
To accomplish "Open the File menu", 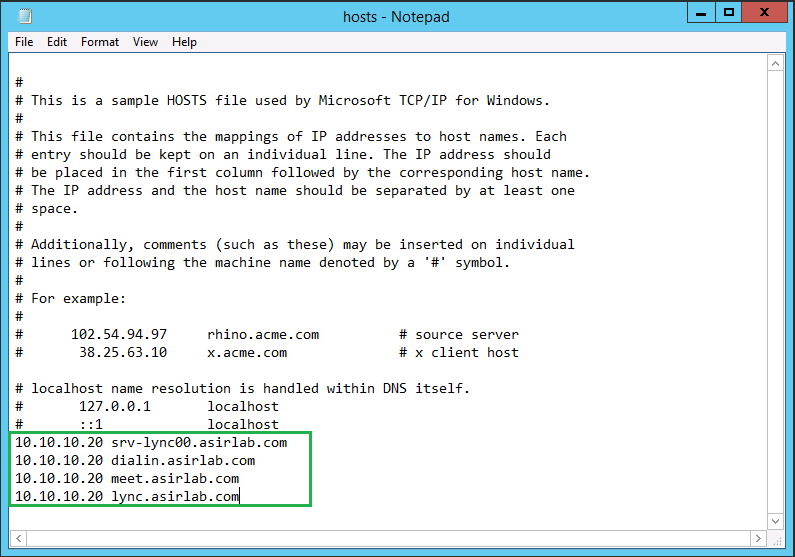I will pyautogui.click(x=24, y=42).
